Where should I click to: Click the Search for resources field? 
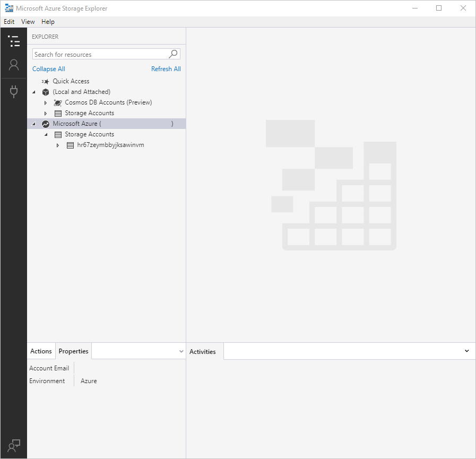pos(96,54)
